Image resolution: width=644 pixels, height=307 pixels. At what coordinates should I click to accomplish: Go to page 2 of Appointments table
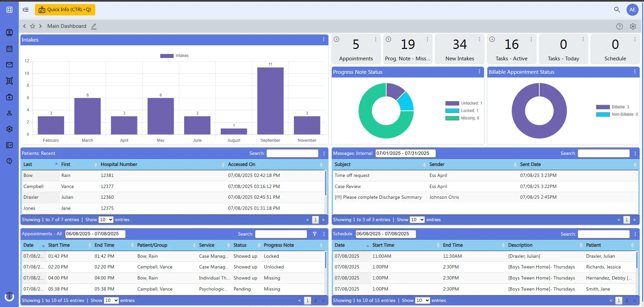click(315, 301)
